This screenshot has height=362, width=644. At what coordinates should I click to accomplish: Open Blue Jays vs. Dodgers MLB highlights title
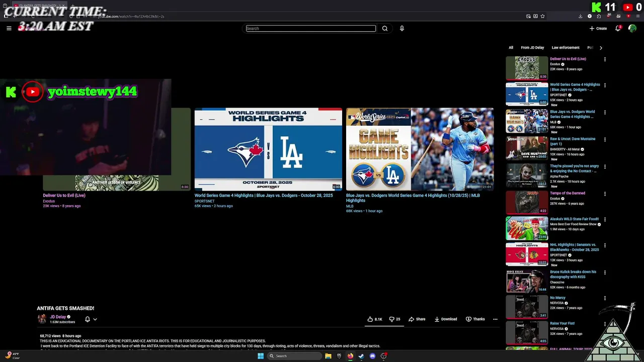click(413, 198)
